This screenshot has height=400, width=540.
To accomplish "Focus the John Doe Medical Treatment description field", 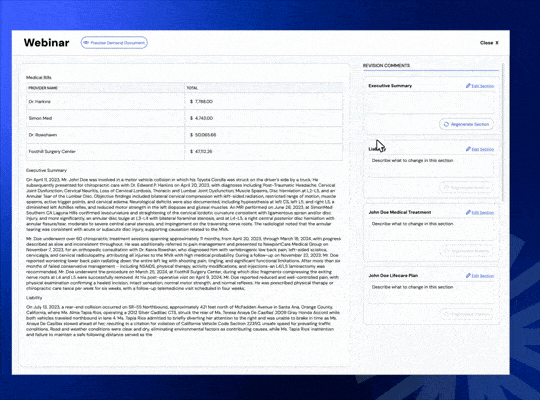I will pyautogui.click(x=430, y=229).
